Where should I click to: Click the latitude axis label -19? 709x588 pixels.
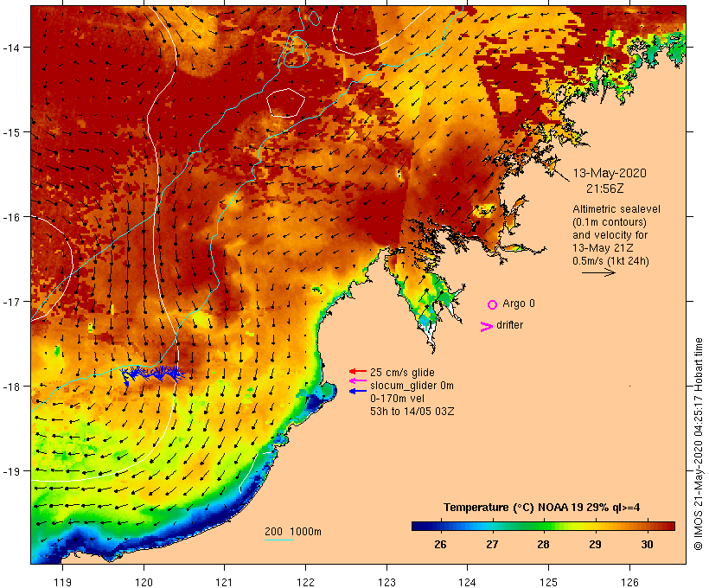pos(11,471)
